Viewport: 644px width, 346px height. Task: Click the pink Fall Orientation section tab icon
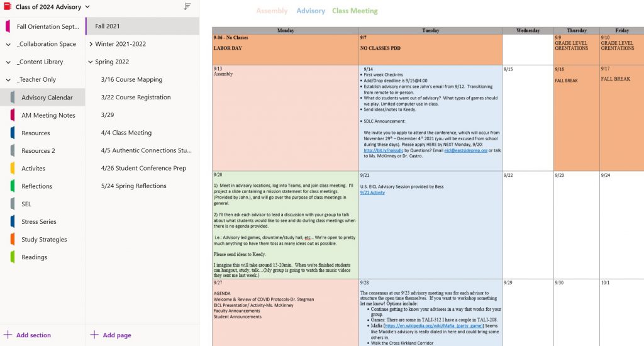[x=8, y=26]
